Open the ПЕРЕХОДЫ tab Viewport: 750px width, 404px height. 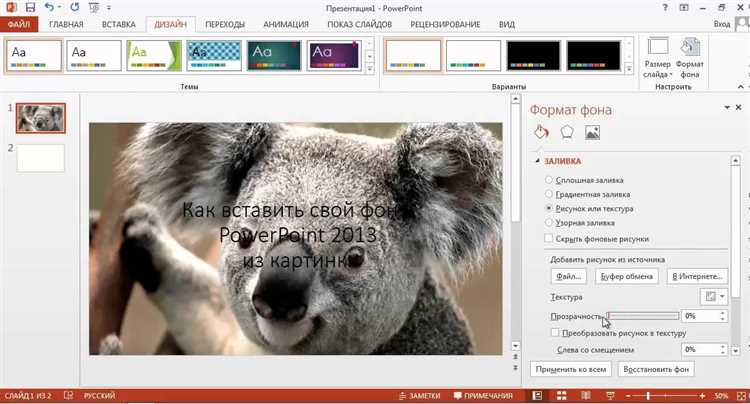tap(225, 24)
